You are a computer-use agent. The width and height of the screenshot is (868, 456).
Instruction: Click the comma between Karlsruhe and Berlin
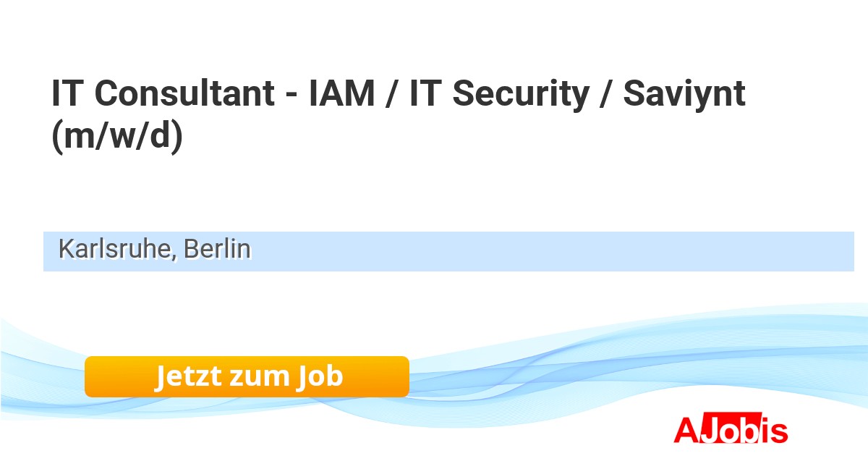[x=174, y=256]
